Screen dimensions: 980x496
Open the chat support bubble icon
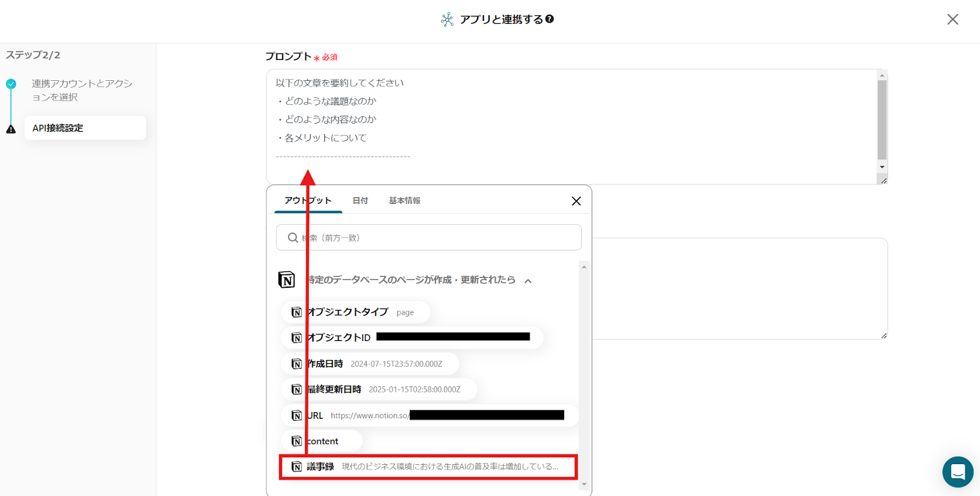958,472
